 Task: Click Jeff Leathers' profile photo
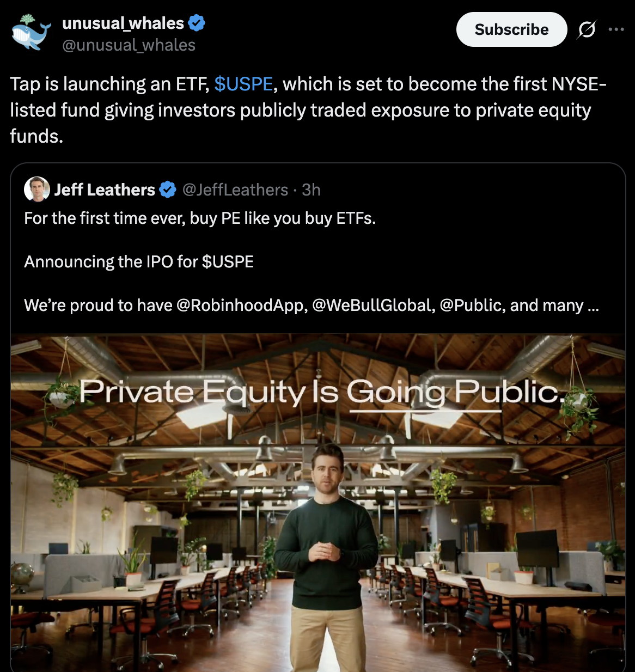(37, 190)
